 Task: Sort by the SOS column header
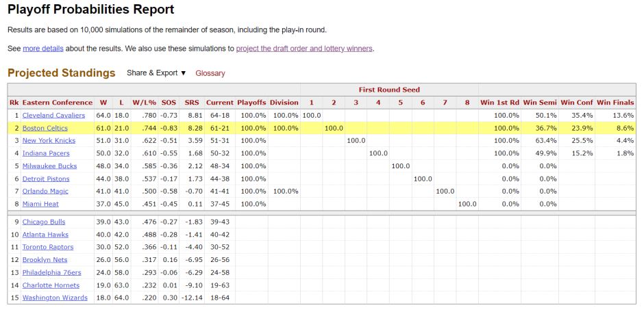pyautogui.click(x=169, y=103)
